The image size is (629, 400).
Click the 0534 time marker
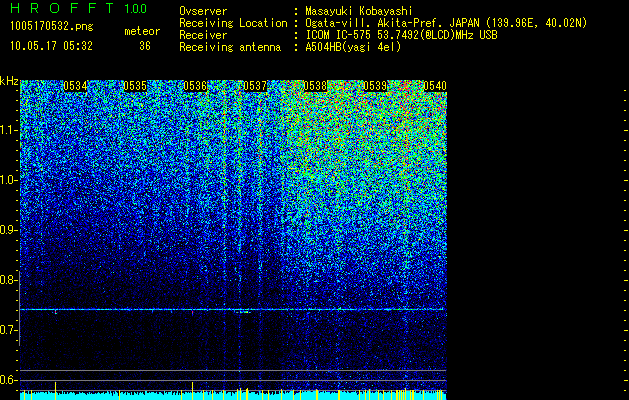(75, 86)
